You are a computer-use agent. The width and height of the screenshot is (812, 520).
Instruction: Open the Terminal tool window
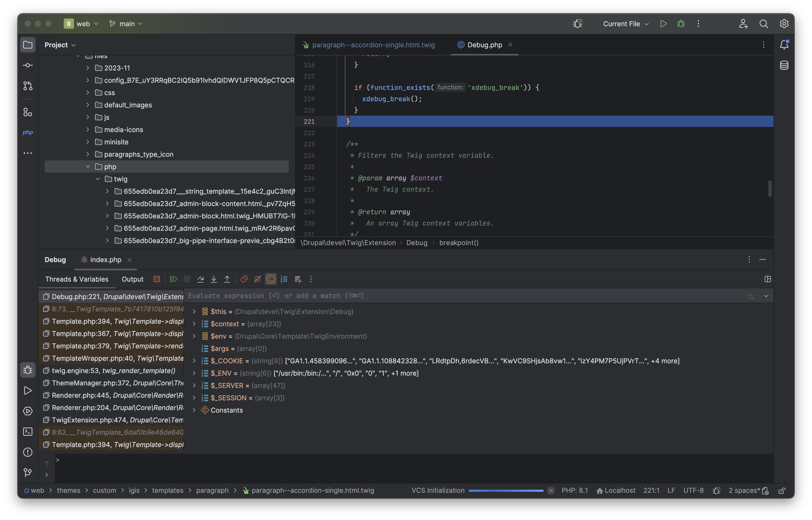coord(28,432)
